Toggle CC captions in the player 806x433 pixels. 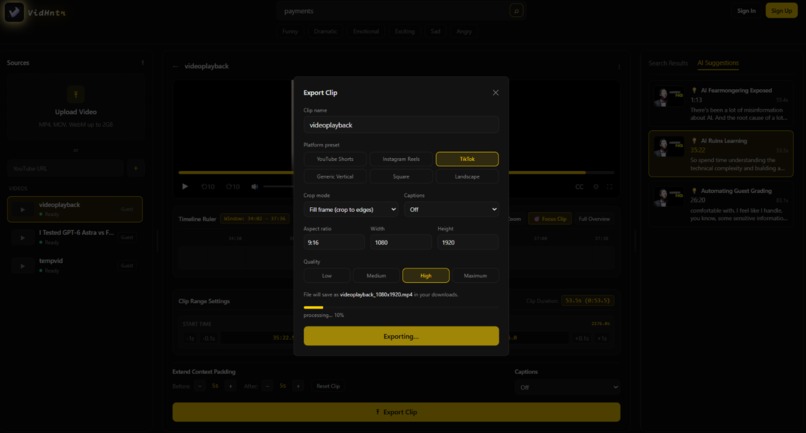pos(579,187)
